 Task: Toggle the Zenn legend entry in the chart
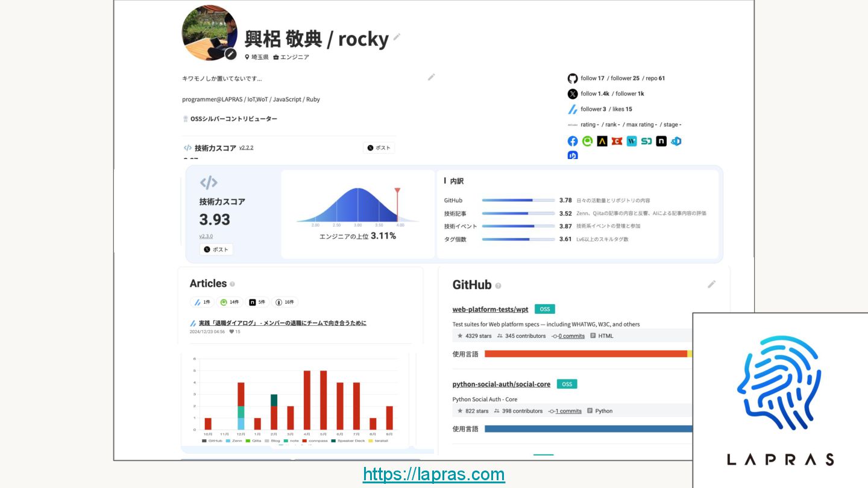(233, 441)
